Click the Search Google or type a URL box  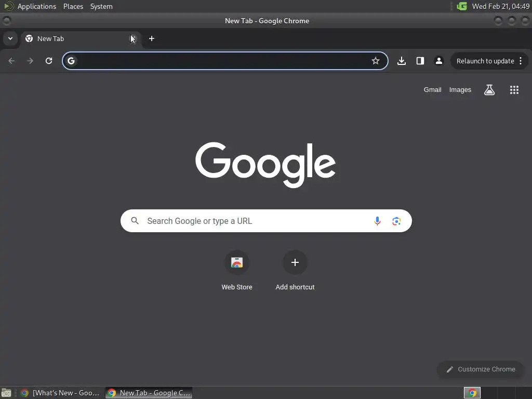(x=266, y=221)
